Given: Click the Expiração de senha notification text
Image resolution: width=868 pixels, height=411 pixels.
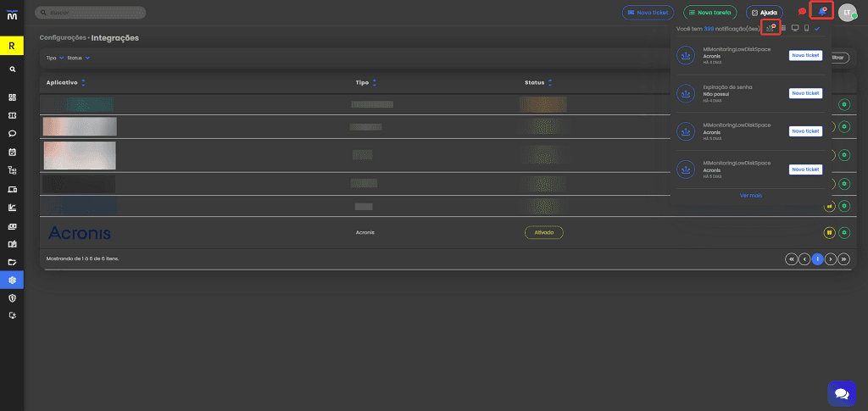Looking at the screenshot, I should 727,87.
